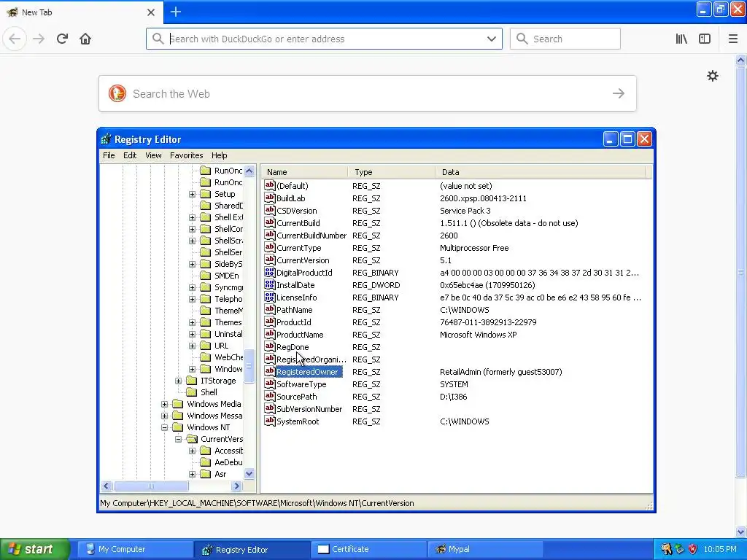Click the Type column header
The height and width of the screenshot is (560, 747).
[x=392, y=172]
